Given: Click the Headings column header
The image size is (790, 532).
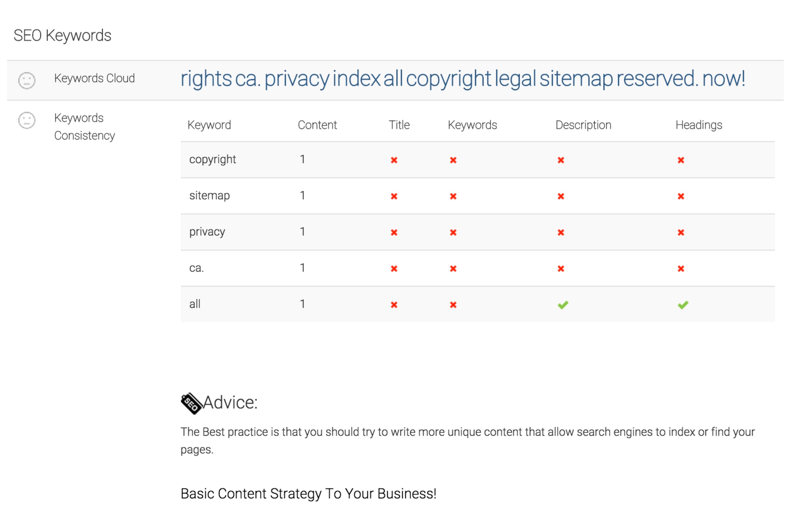Looking at the screenshot, I should (x=698, y=125).
